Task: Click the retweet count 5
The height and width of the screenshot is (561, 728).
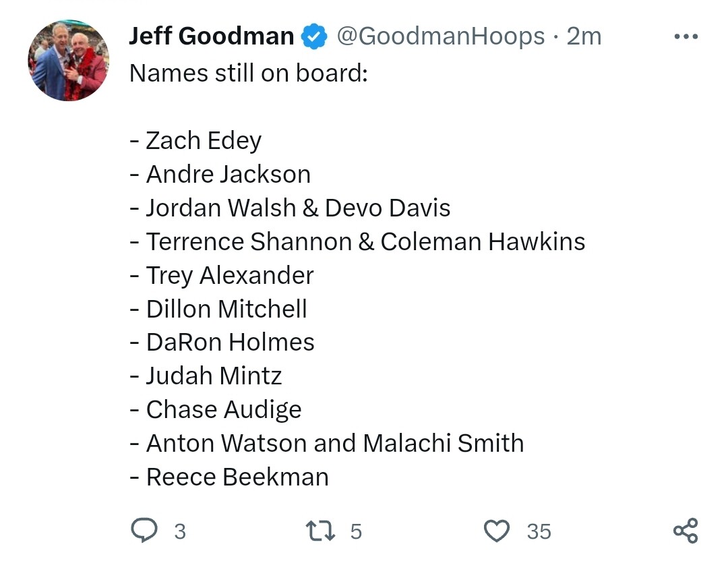Action: point(356,531)
